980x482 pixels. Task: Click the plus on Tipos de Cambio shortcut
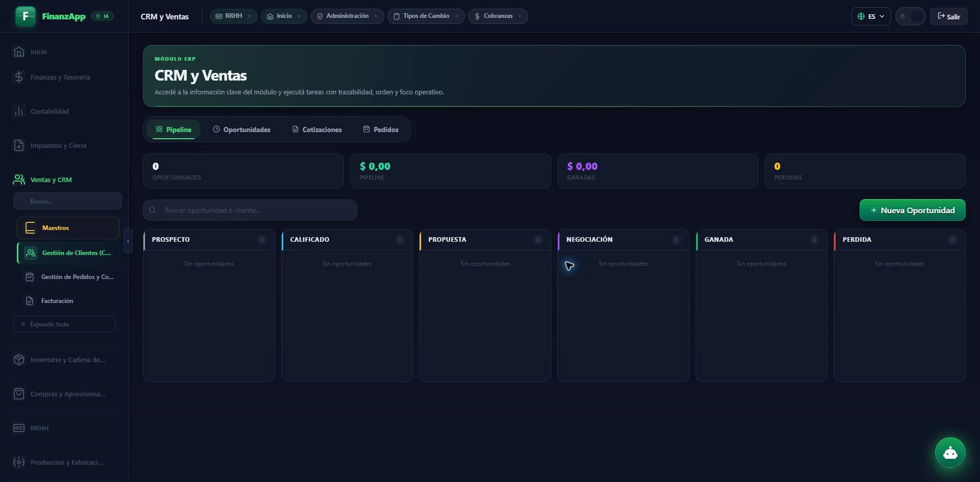click(x=456, y=16)
